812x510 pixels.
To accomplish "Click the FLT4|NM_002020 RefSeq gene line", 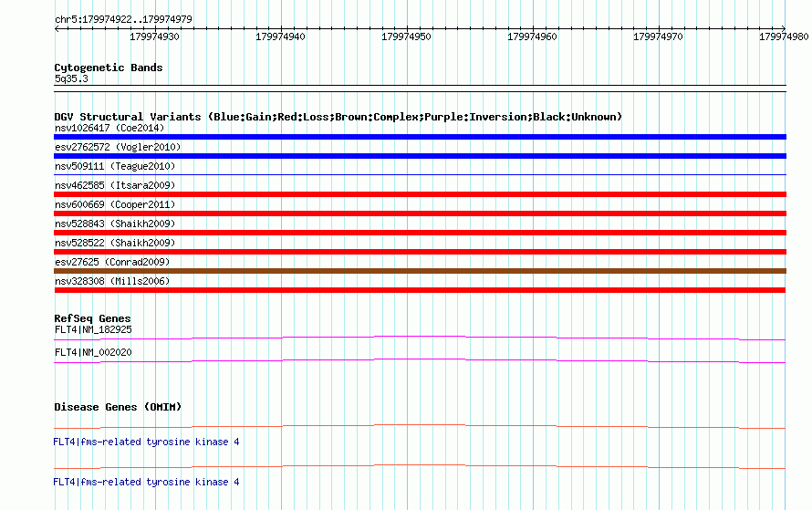I will click(420, 361).
